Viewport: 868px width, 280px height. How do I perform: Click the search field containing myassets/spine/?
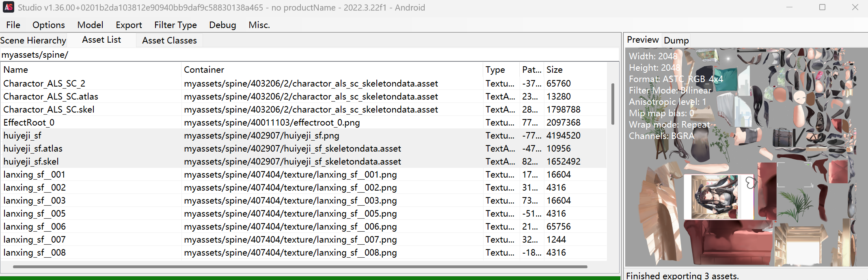[309, 55]
